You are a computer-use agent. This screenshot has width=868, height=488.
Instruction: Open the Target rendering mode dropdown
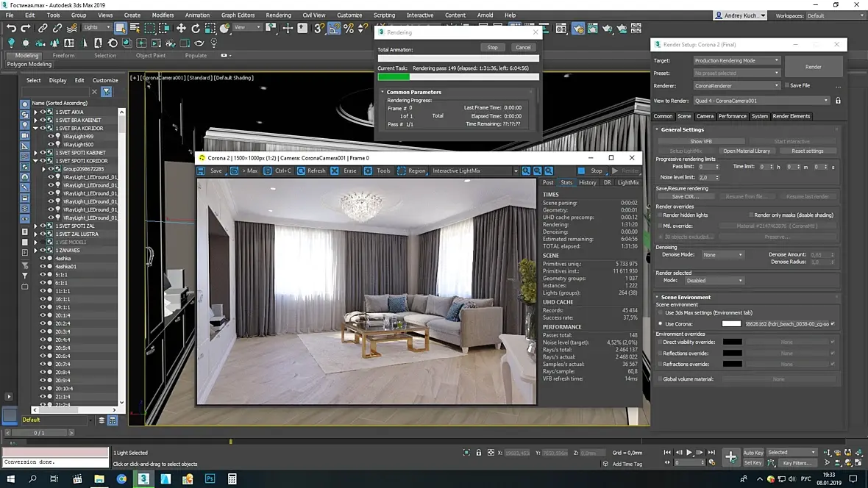[x=736, y=60]
